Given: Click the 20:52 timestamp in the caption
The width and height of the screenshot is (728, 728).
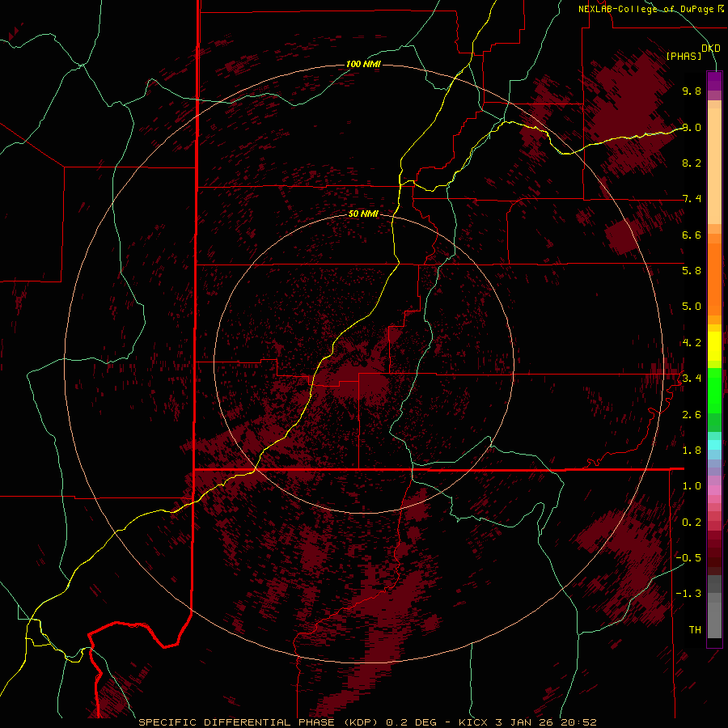Looking at the screenshot, I should click(578, 722).
